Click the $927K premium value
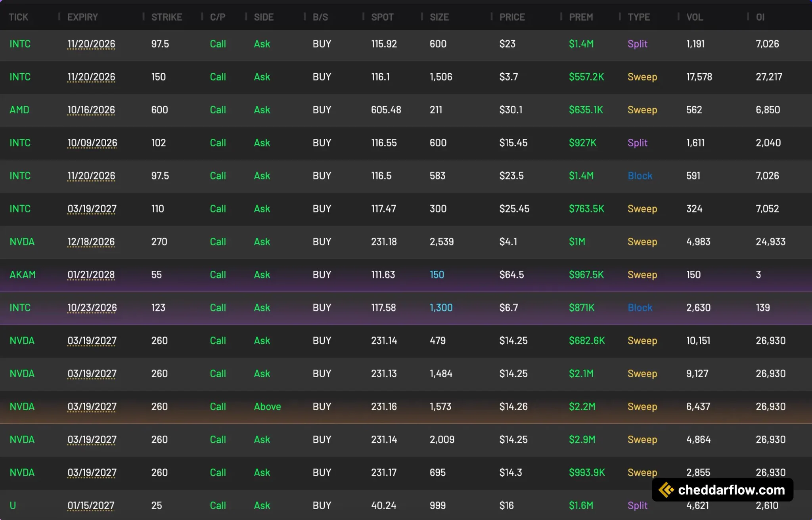The width and height of the screenshot is (812, 520). click(582, 143)
